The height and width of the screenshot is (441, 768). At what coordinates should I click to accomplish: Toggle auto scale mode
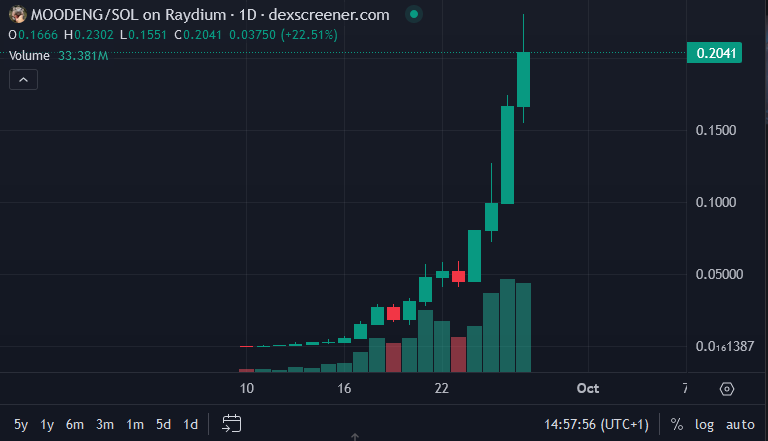[x=740, y=424]
